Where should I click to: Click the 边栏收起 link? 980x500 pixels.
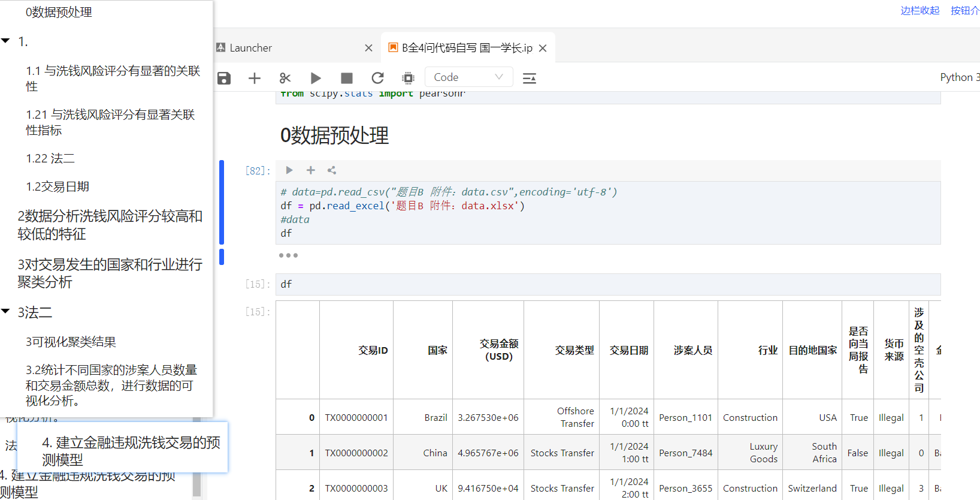pyautogui.click(x=920, y=10)
